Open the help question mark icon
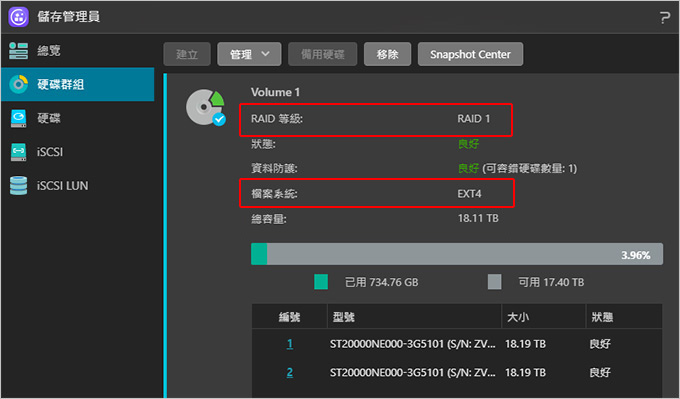This screenshot has height=399, width=680. click(664, 18)
